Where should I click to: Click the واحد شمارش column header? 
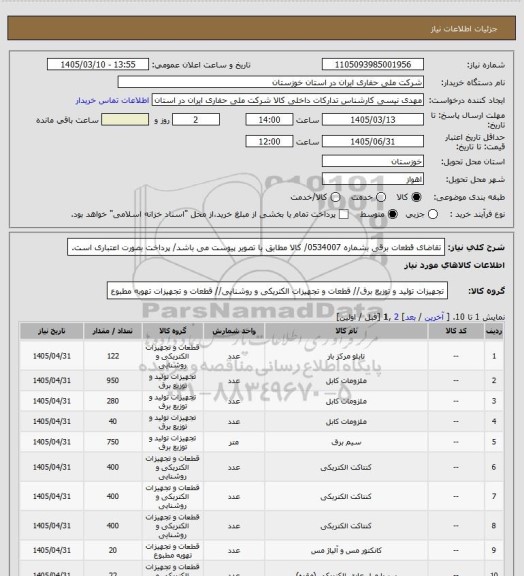pos(234,331)
